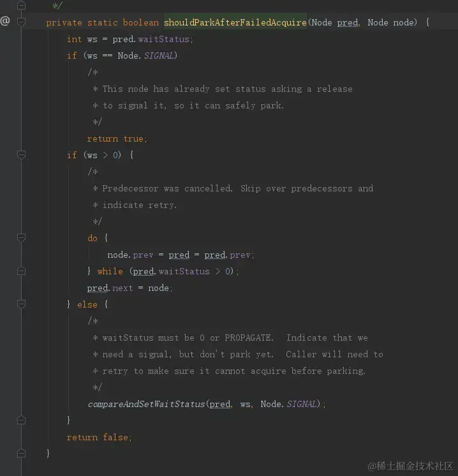The height and width of the screenshot is (476, 458).
Task: Click 'node.prev' in the do loop
Action: click(x=130, y=255)
